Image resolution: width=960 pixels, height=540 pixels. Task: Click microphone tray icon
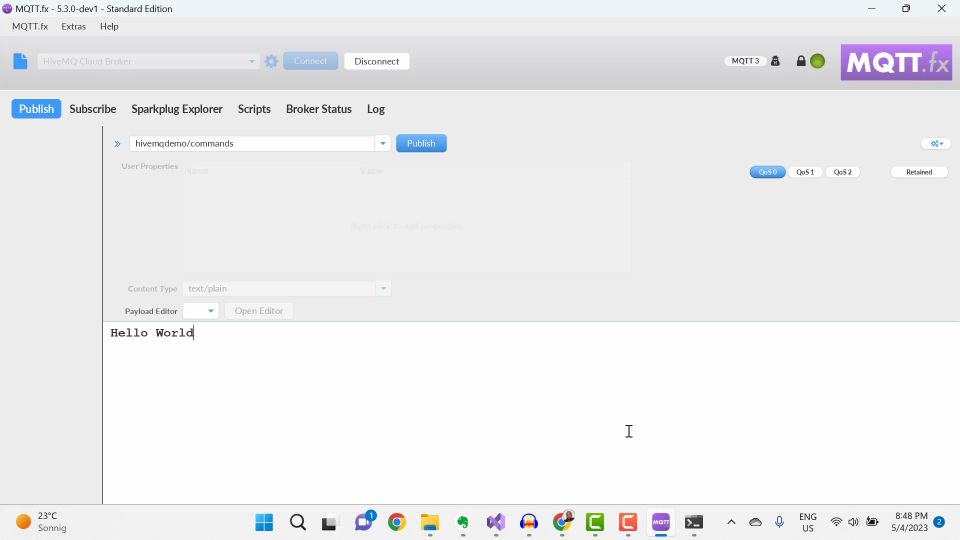(x=779, y=522)
